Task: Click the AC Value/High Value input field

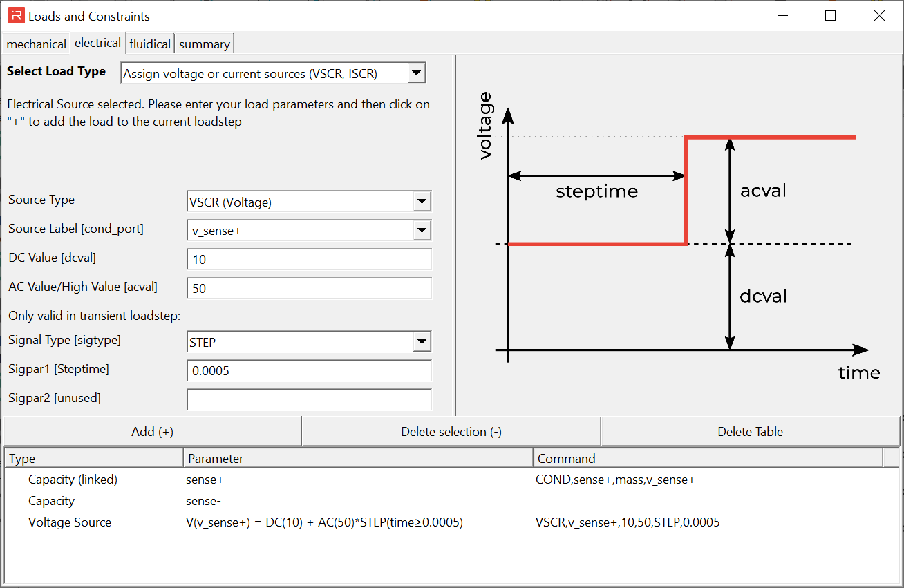Action: click(x=308, y=289)
